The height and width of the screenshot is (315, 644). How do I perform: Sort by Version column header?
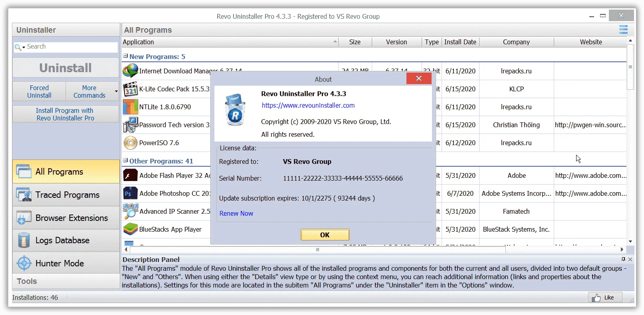click(x=396, y=42)
